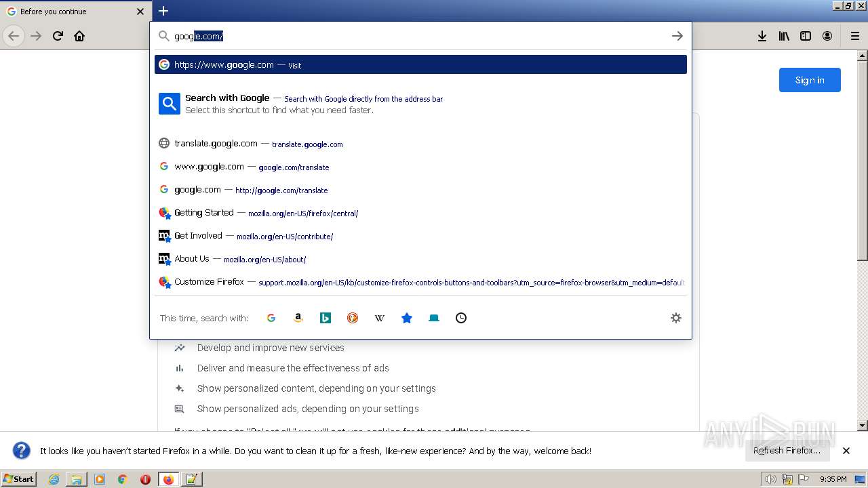
Task: Pick google.com http://google.com/translate suggestion
Action: (x=420, y=190)
